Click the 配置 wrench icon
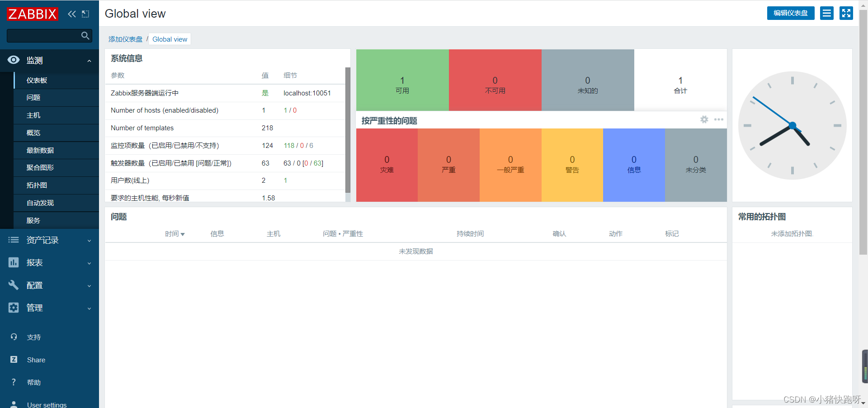868x408 pixels. click(13, 285)
